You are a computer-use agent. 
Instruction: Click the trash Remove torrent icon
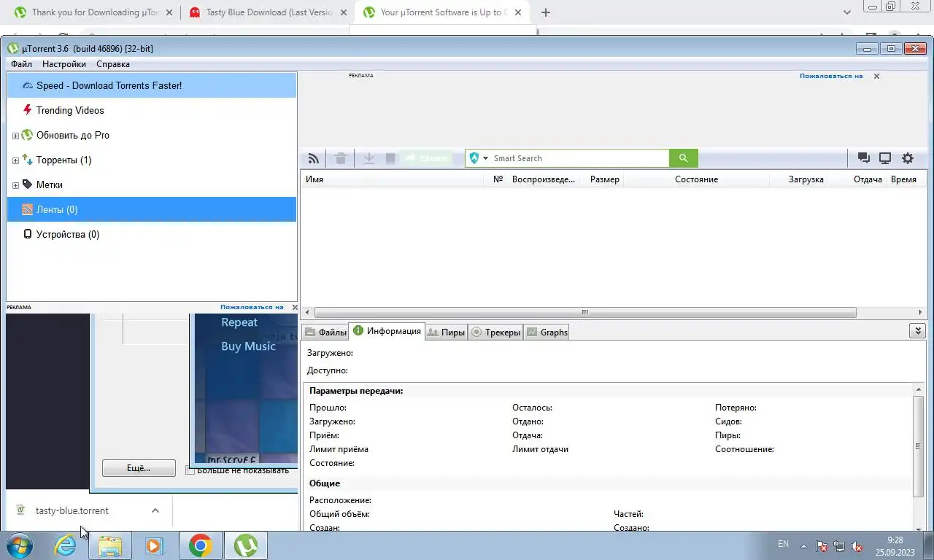[341, 158]
